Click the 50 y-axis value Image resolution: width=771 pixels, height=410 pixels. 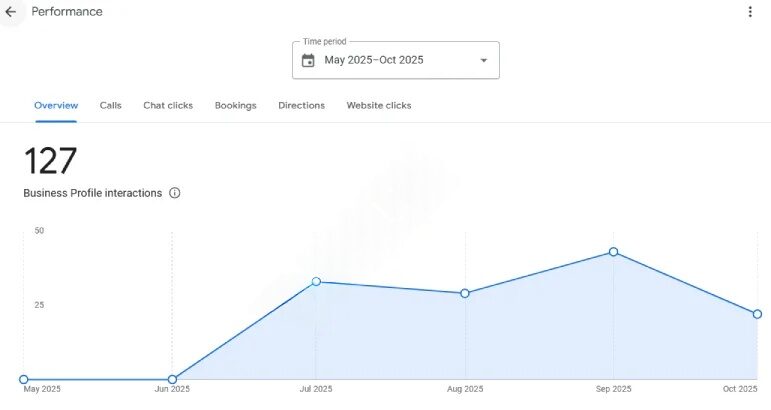coord(39,231)
